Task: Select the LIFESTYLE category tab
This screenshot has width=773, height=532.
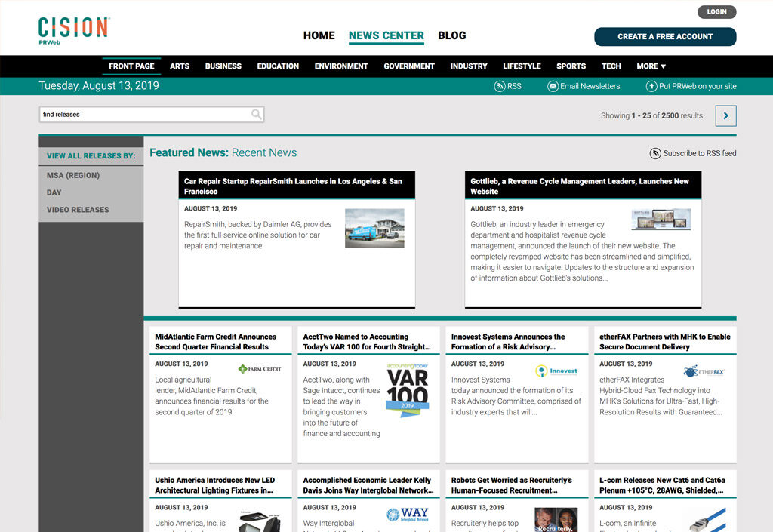Action: click(x=522, y=66)
